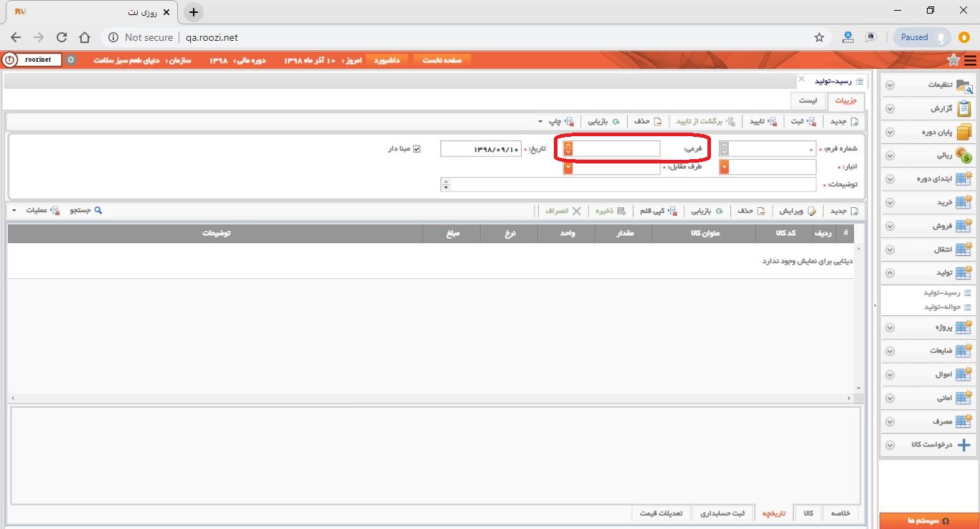
Task: Click the خرید section icon
Action: [x=964, y=202]
